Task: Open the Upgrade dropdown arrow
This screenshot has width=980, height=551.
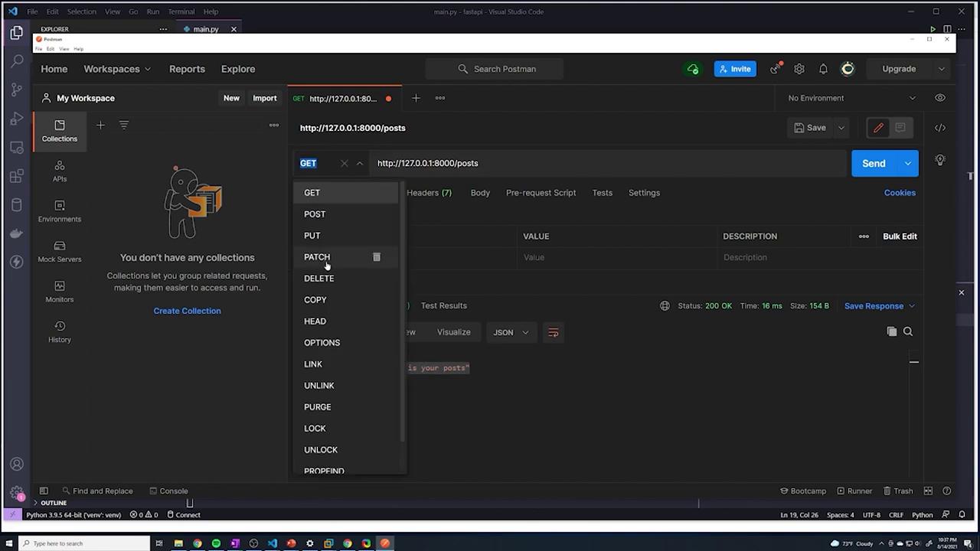Action: (942, 69)
